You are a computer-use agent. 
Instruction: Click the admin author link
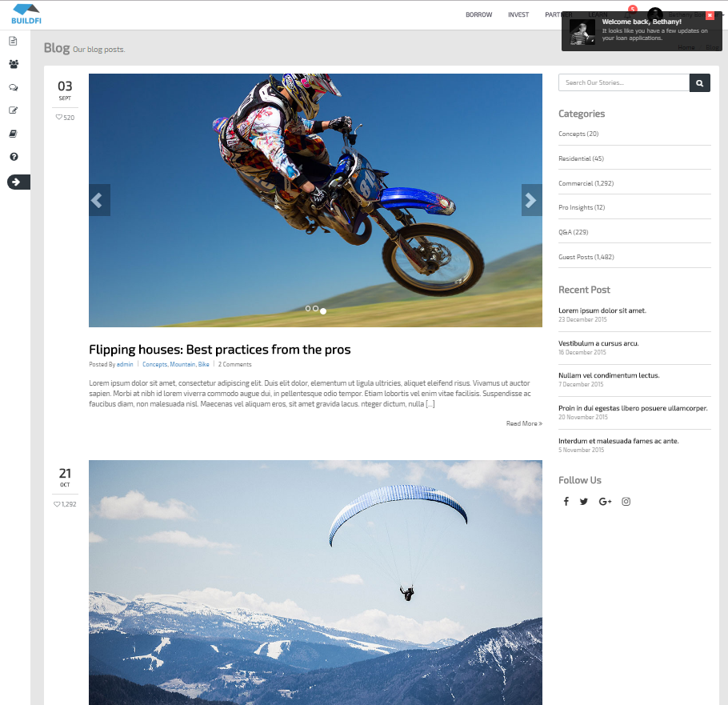coord(125,365)
